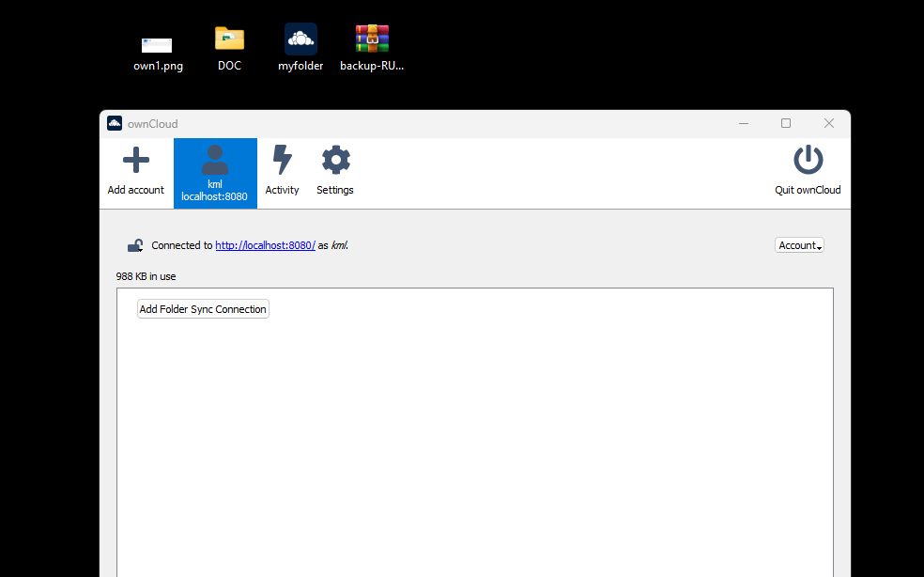Click the Add account text label
924x577 pixels.
tap(135, 189)
